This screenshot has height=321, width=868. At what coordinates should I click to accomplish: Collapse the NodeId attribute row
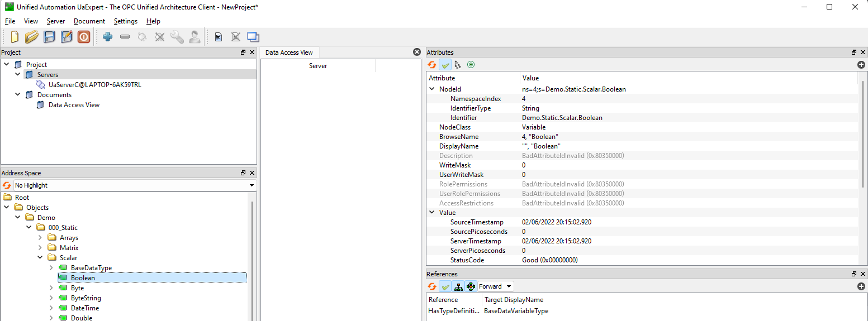[x=431, y=89]
